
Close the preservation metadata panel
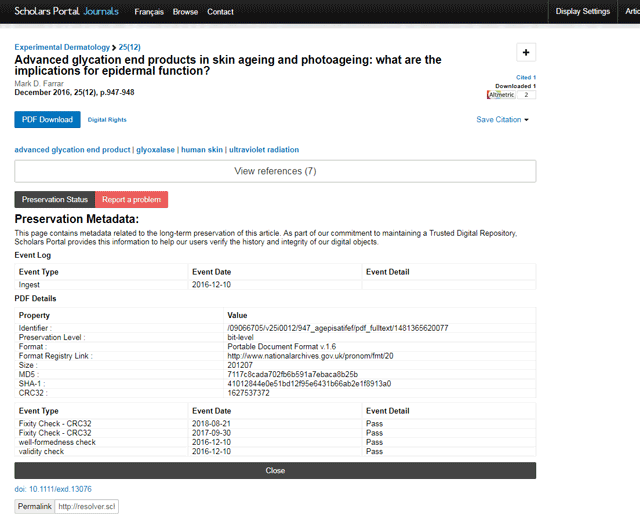tap(275, 470)
